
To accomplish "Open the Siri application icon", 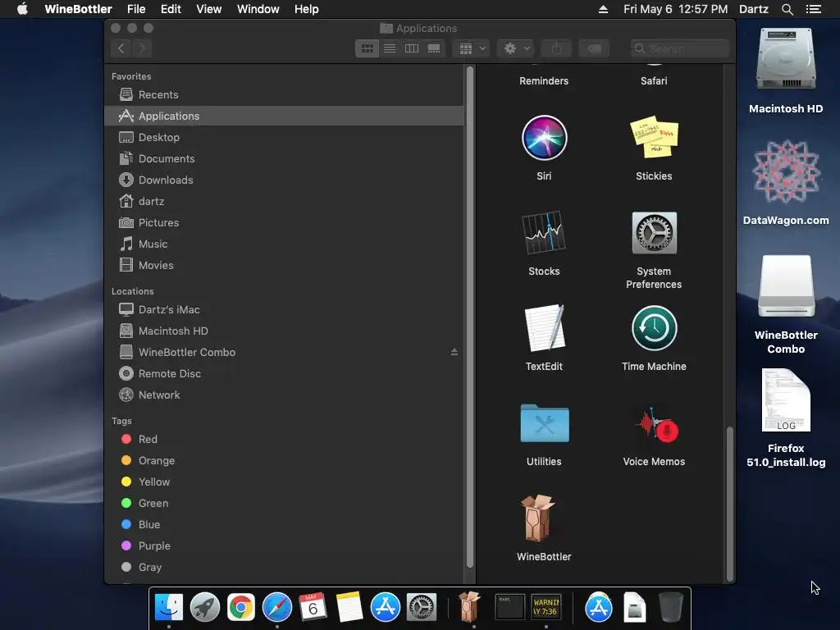I will [x=545, y=138].
